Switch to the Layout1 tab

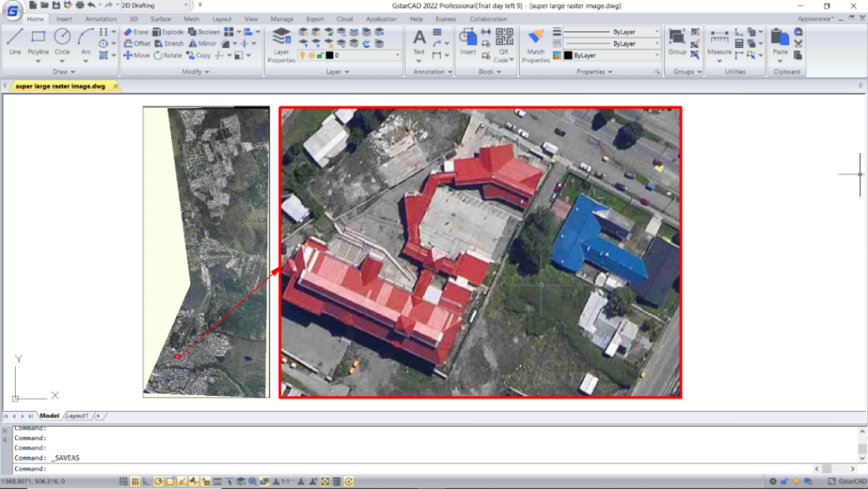point(77,415)
